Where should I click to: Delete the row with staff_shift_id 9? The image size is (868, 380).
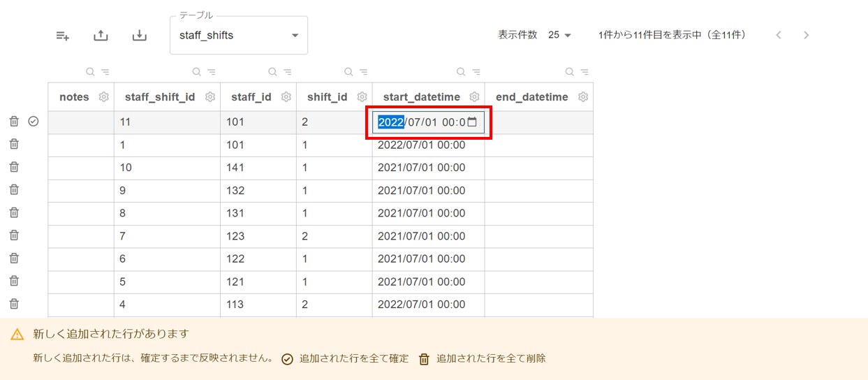point(14,190)
